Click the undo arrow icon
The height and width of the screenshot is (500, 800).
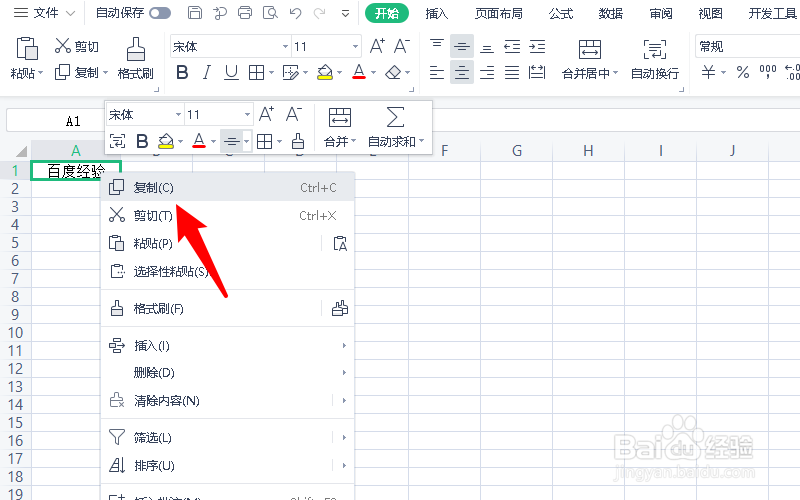295,13
